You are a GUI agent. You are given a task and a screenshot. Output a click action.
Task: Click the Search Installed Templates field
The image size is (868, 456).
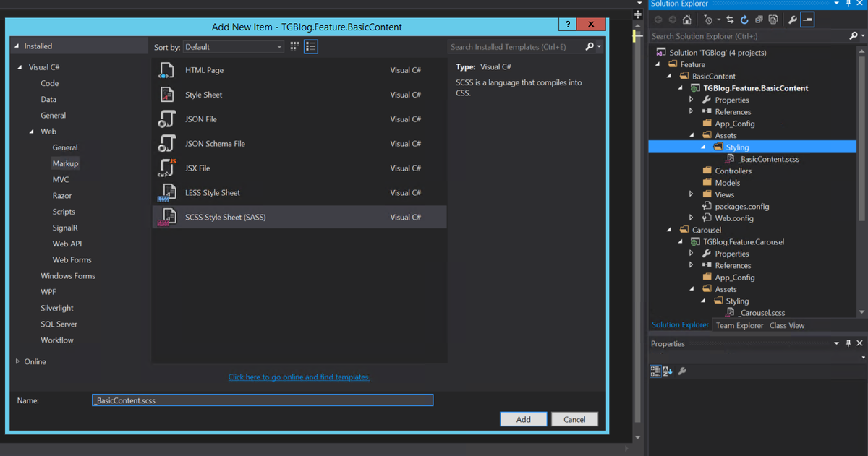tap(516, 47)
